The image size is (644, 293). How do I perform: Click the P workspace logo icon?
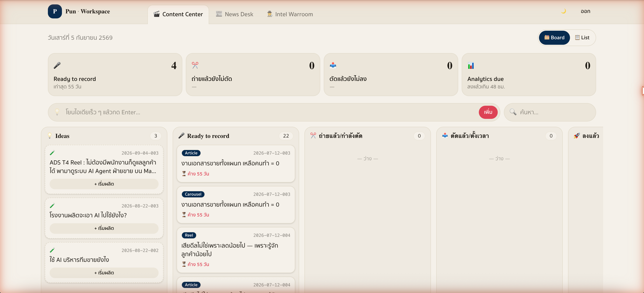(x=55, y=11)
